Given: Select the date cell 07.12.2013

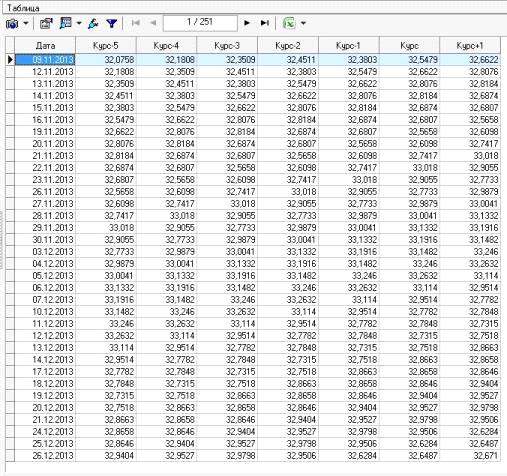Looking at the screenshot, I should click(x=45, y=300).
